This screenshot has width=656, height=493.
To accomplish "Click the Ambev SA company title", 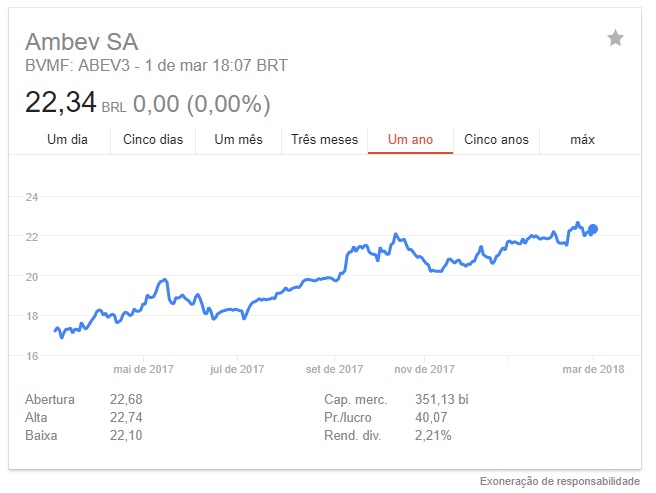I will [82, 42].
